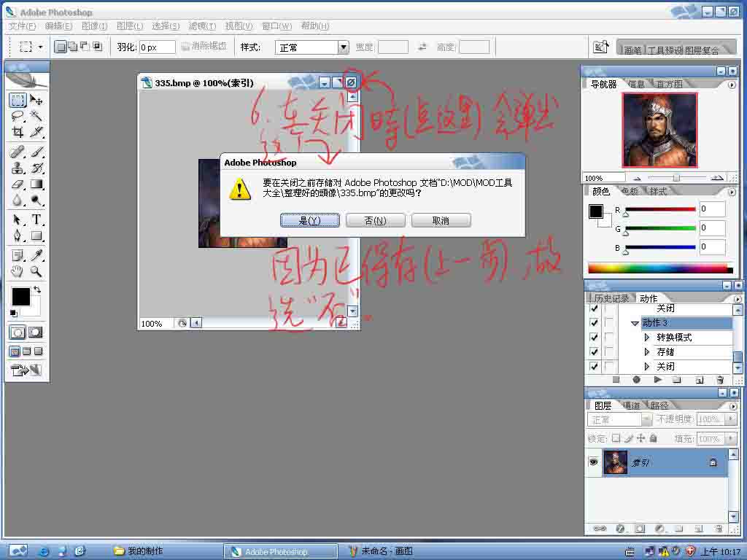Uncheck the 动作 3 action checkbox
Viewport: 747px width, 560px height.
(x=594, y=323)
